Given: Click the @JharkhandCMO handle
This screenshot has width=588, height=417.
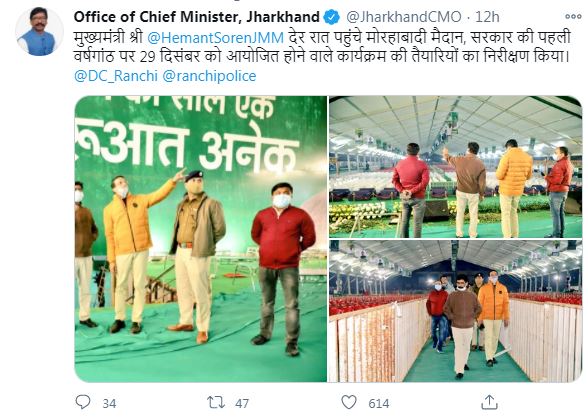Looking at the screenshot, I should [404, 17].
